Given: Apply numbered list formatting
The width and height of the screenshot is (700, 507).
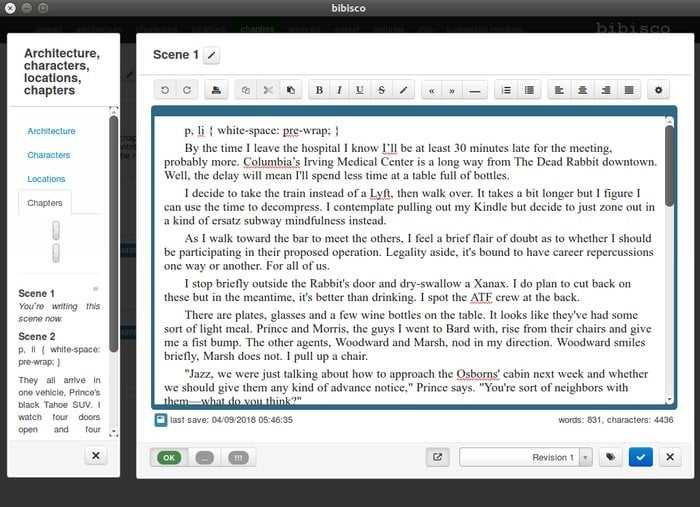Looking at the screenshot, I should [x=506, y=90].
